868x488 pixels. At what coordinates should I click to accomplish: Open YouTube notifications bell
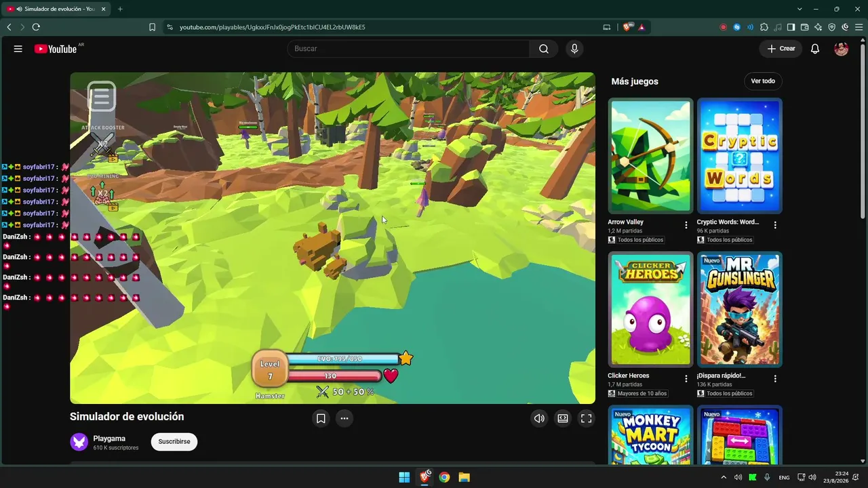[815, 49]
